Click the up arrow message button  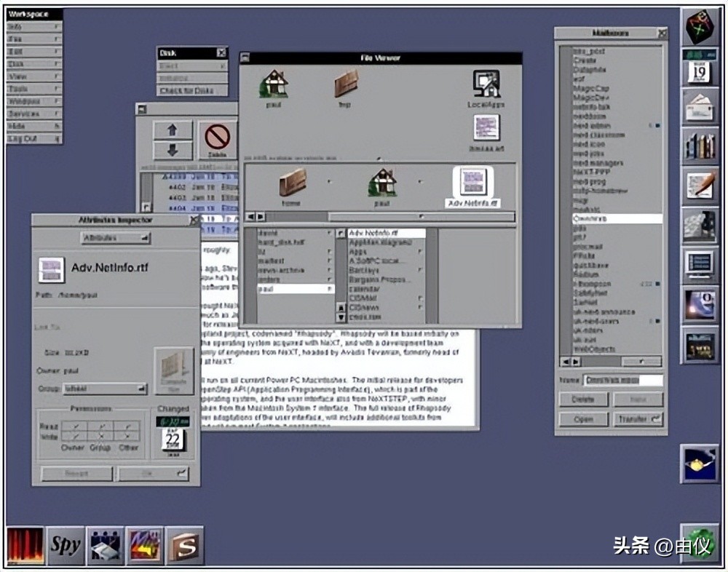[173, 130]
